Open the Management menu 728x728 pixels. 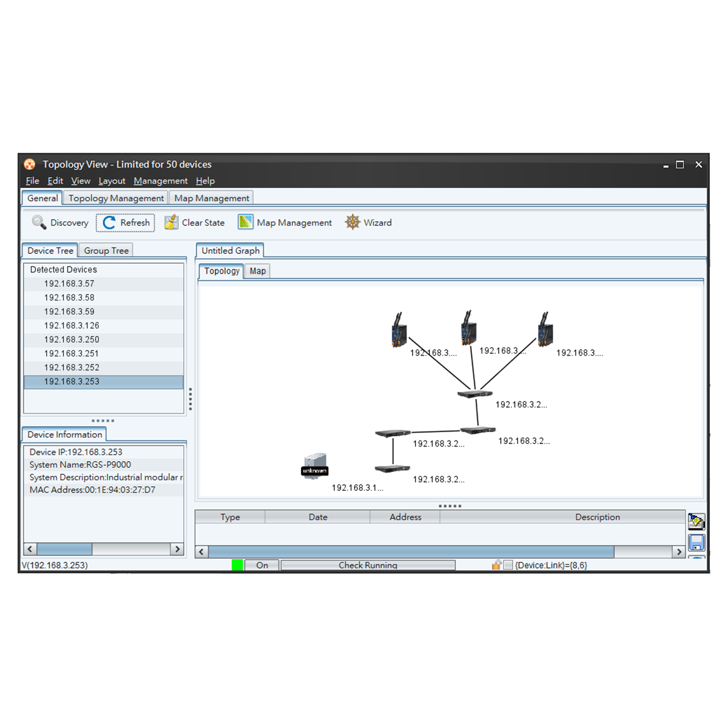point(161,181)
